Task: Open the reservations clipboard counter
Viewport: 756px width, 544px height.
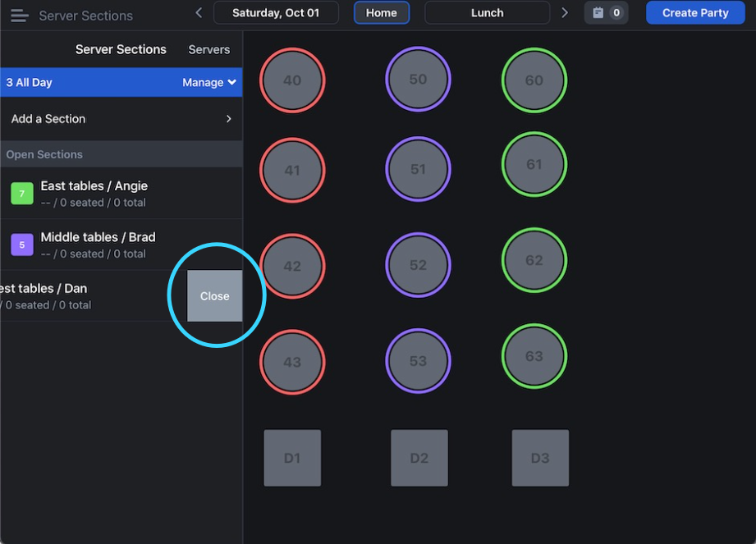Action: [x=606, y=13]
